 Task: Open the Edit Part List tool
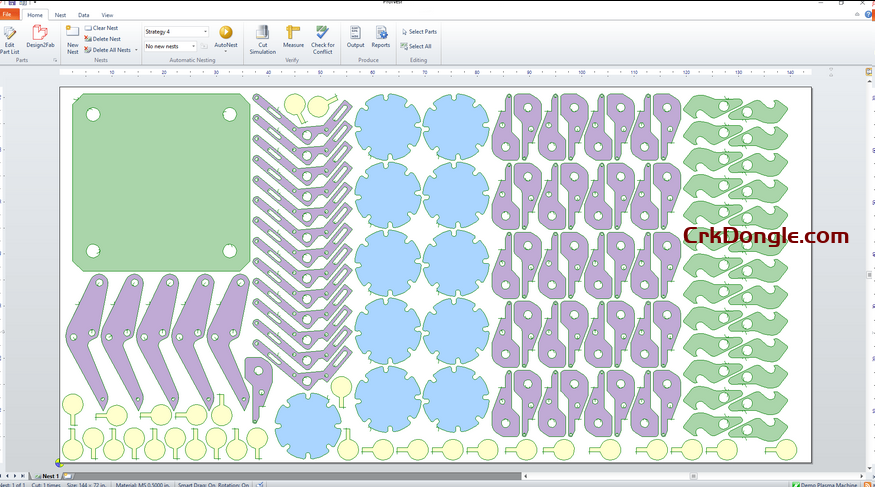pos(10,39)
